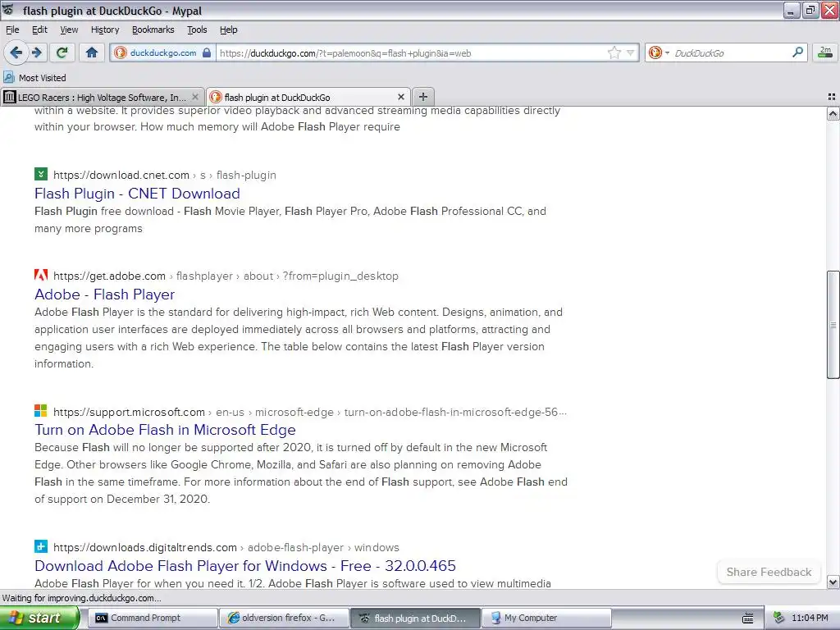
Task: Open the tab groups icon
Action: (832, 97)
